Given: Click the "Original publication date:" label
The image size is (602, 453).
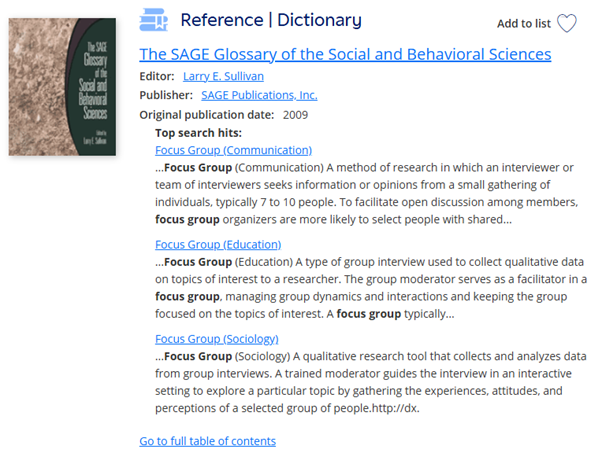Looking at the screenshot, I should [x=207, y=114].
